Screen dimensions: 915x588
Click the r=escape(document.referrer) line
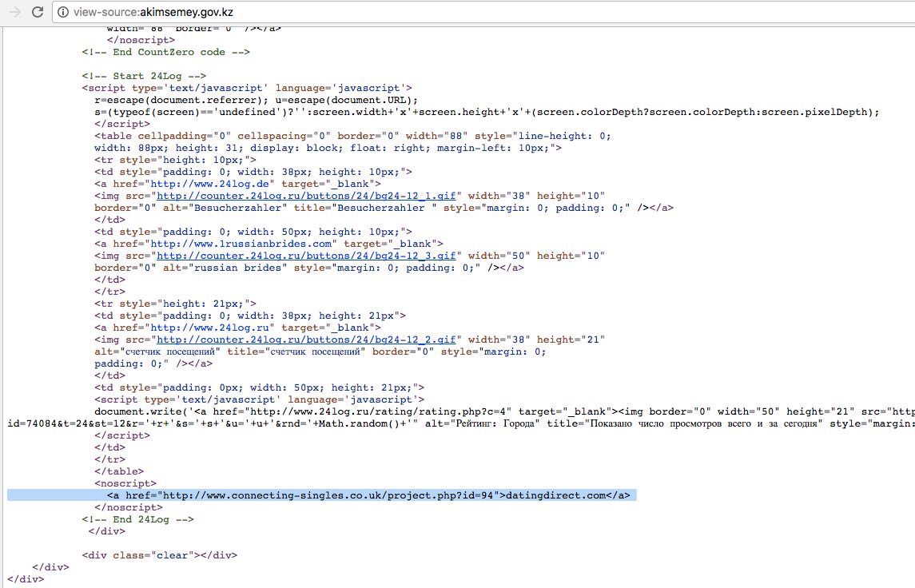(x=257, y=100)
